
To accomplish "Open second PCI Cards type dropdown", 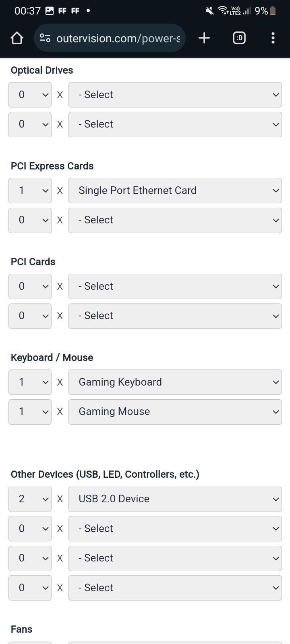I will [x=175, y=316].
